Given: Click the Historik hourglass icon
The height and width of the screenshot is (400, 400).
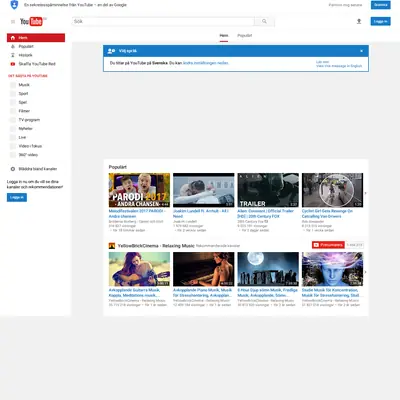Looking at the screenshot, I should tap(13, 55).
